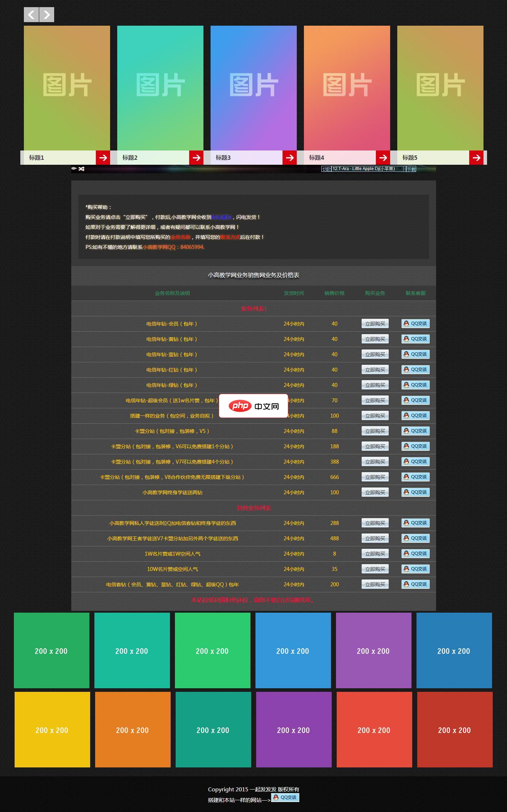Click the equalizer bars icon in music player
This screenshot has height=812, width=507.
point(74,169)
